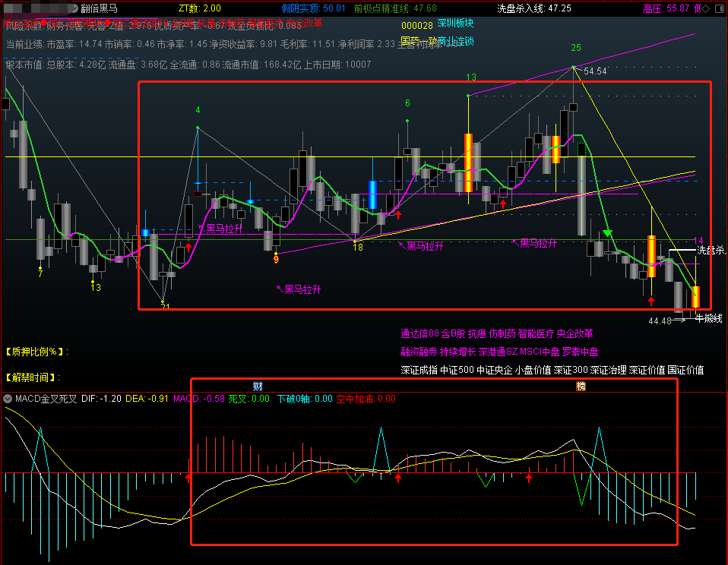This screenshot has height=565, width=728.
Task: Click the MACD indicator dropdown circle icon
Action: click(8, 399)
